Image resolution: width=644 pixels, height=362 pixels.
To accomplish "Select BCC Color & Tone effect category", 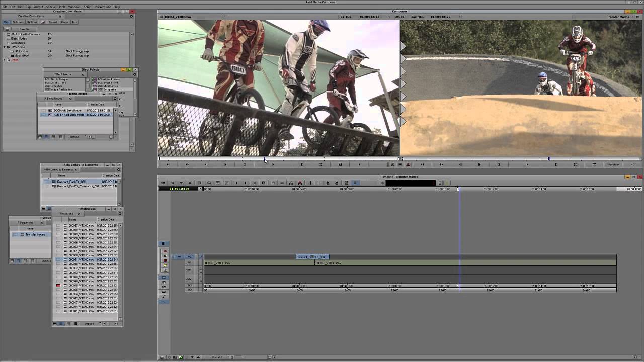I will tap(56, 83).
